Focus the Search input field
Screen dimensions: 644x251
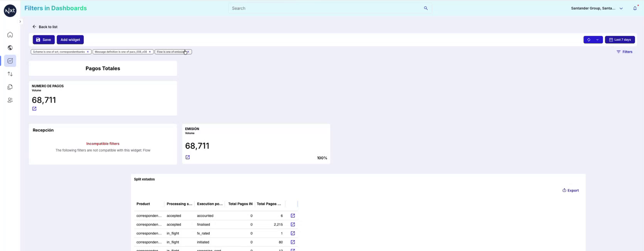click(x=326, y=8)
